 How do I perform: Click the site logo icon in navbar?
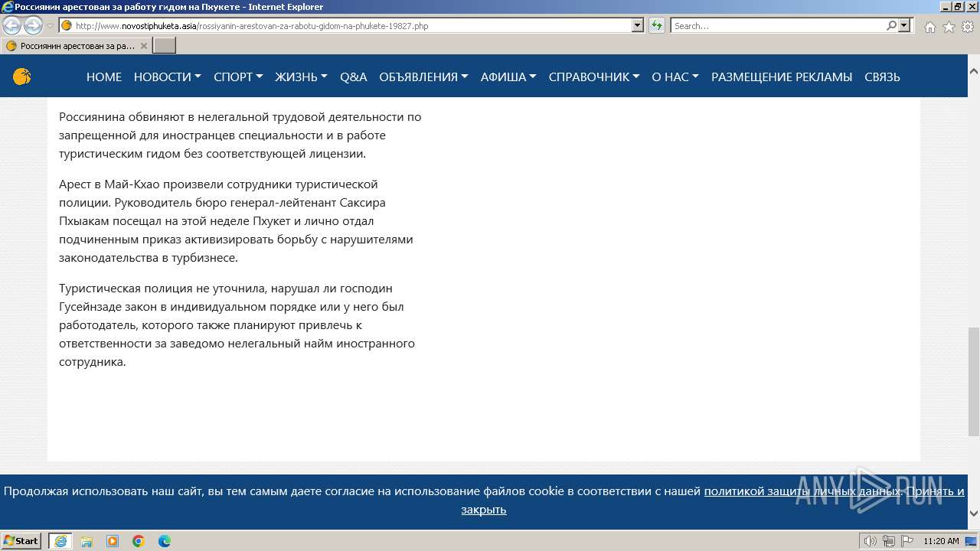[x=21, y=77]
